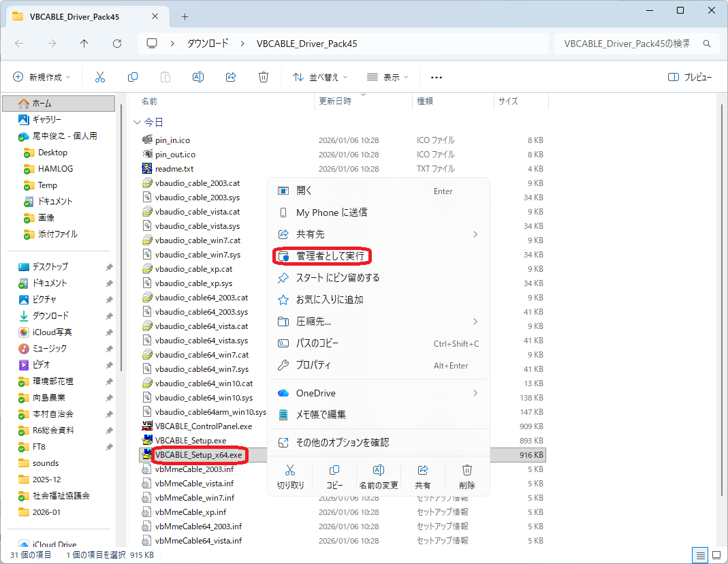728x564 pixels.
Task: Choose My Phone に送信
Action: pyautogui.click(x=379, y=213)
